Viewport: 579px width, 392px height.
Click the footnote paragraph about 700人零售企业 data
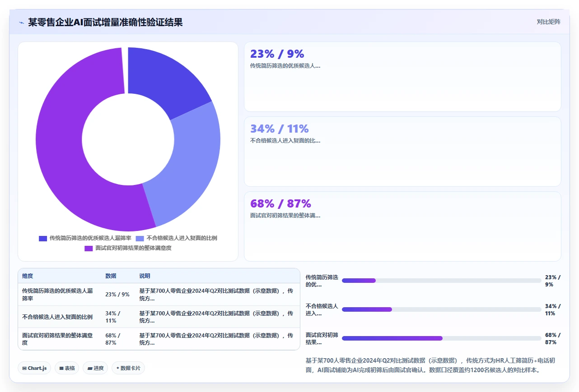tap(432, 365)
